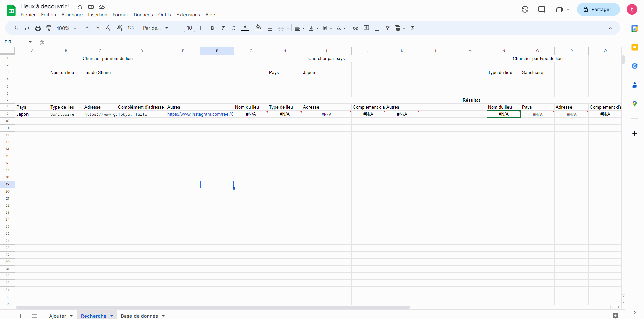644x319 pixels.
Task: Toggle bold formatting
Action: tap(212, 28)
